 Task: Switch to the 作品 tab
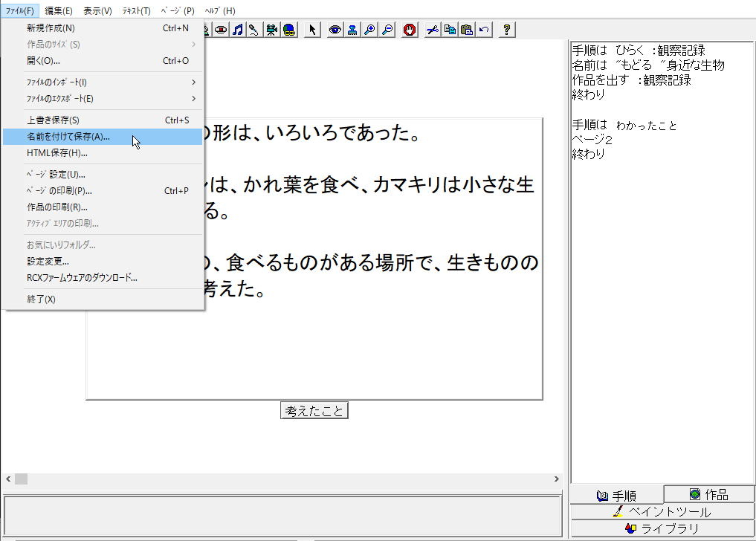click(x=708, y=494)
